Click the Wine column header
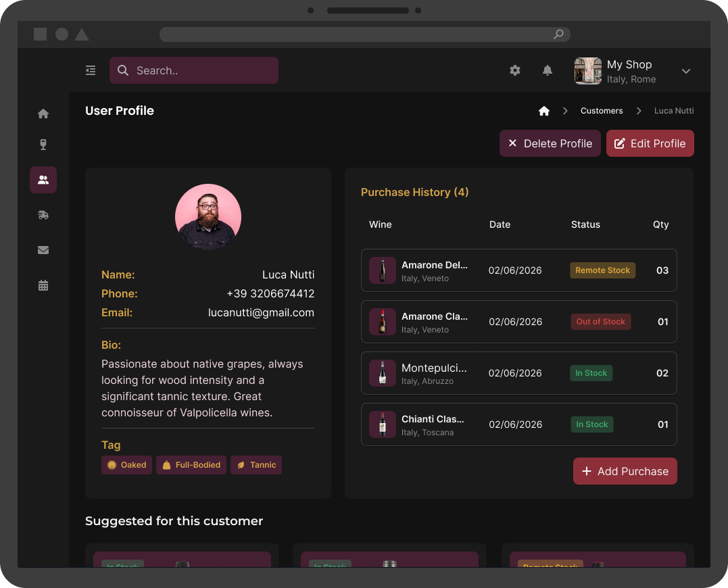728x588 pixels. tap(381, 224)
